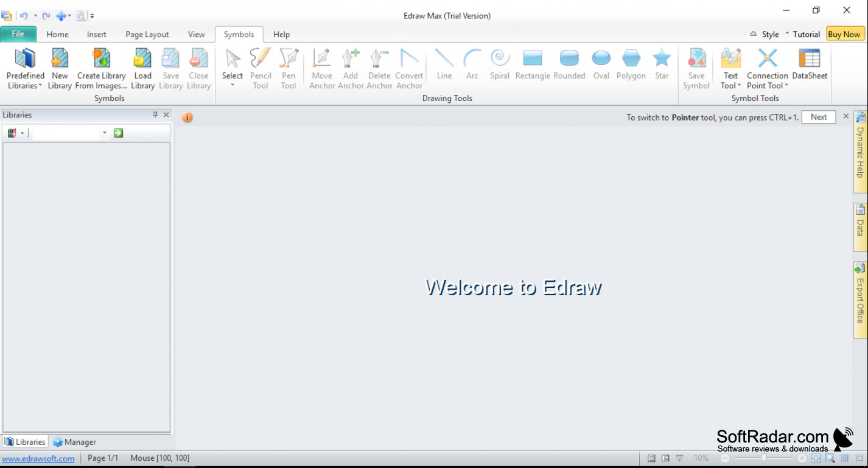Click the Buy Now button

point(844,34)
